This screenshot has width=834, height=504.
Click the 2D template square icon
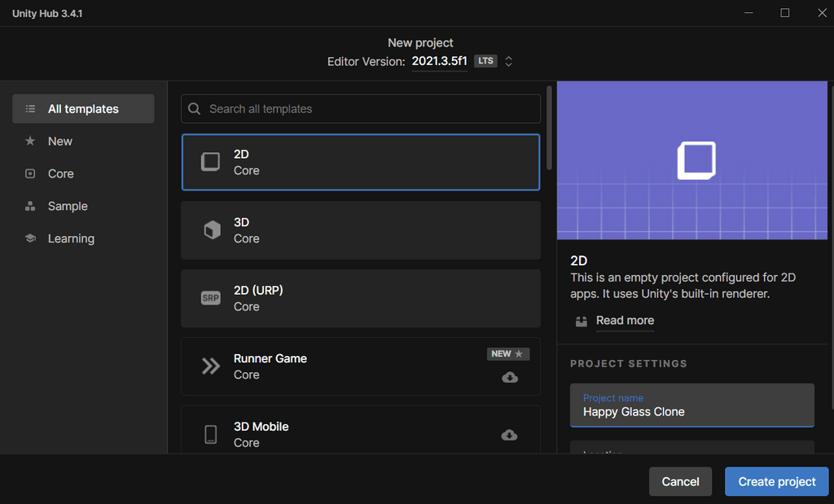point(211,161)
